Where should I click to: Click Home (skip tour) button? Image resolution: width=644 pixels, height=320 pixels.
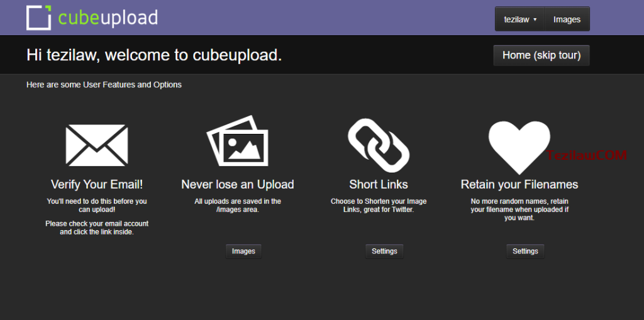[x=541, y=55]
